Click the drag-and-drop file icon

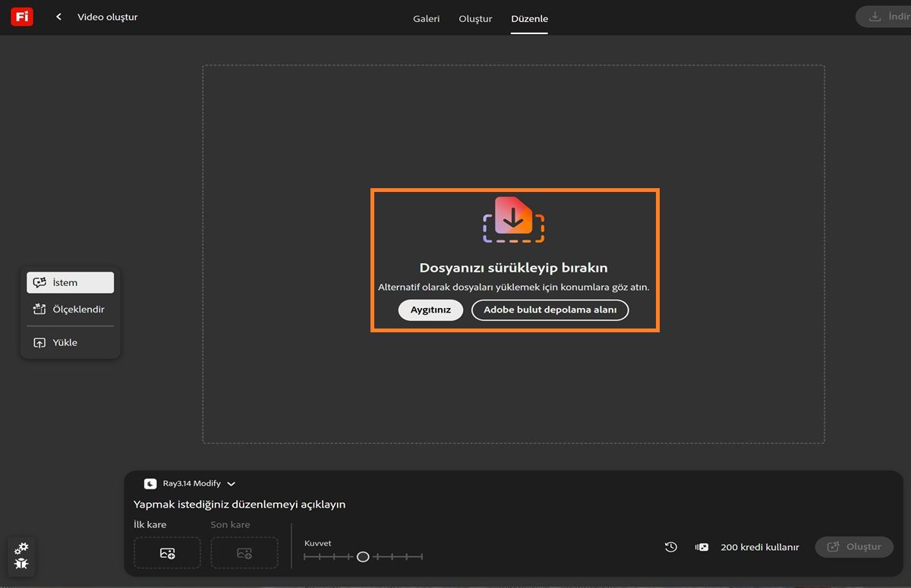pyautogui.click(x=514, y=219)
